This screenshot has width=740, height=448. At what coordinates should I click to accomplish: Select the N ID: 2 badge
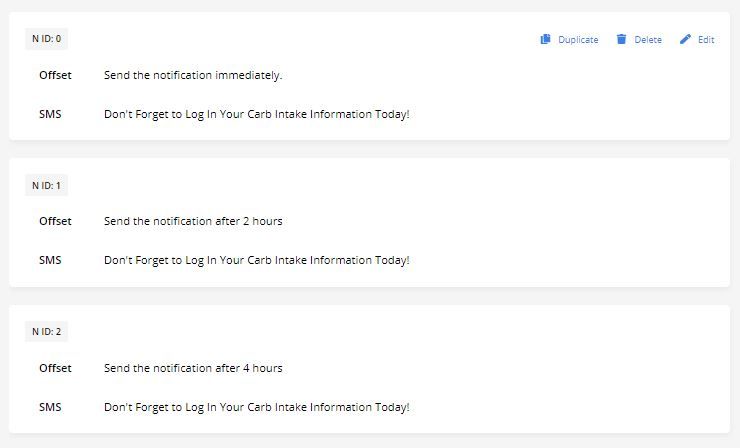coord(46,331)
